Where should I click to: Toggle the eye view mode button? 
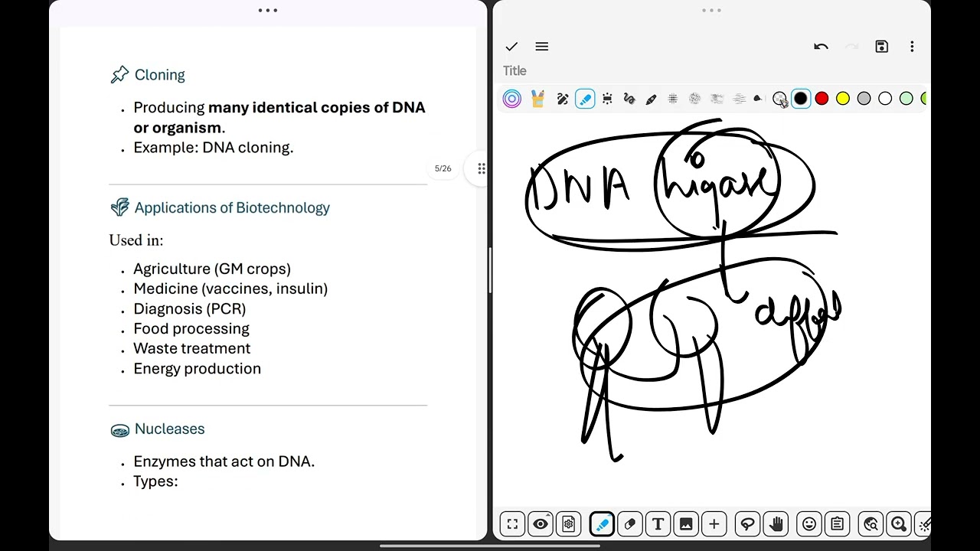(x=541, y=524)
